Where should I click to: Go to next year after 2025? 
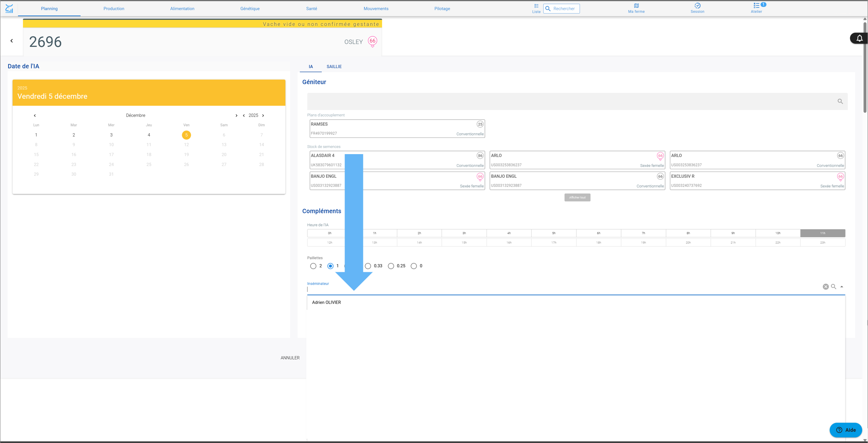coord(263,115)
